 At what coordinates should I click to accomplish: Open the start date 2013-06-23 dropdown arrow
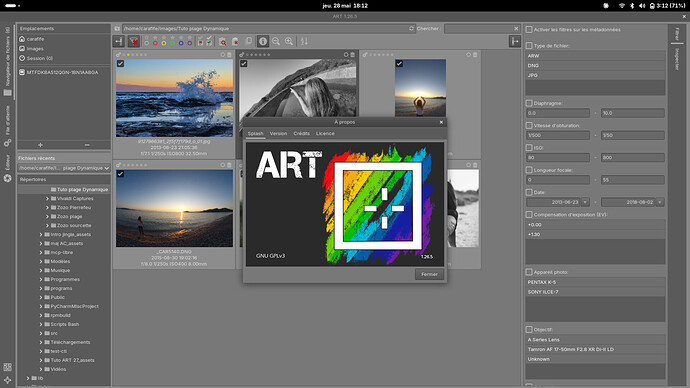tap(585, 202)
